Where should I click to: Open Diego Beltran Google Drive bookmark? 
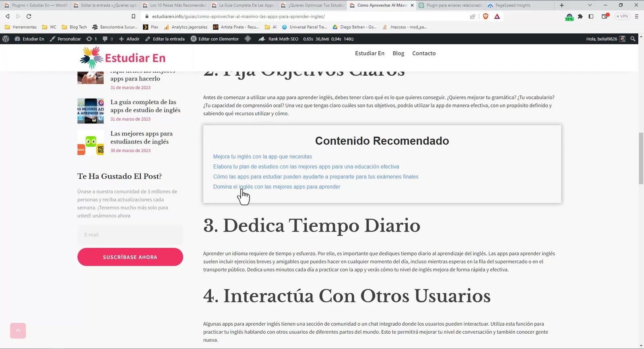pyautogui.click(x=354, y=27)
